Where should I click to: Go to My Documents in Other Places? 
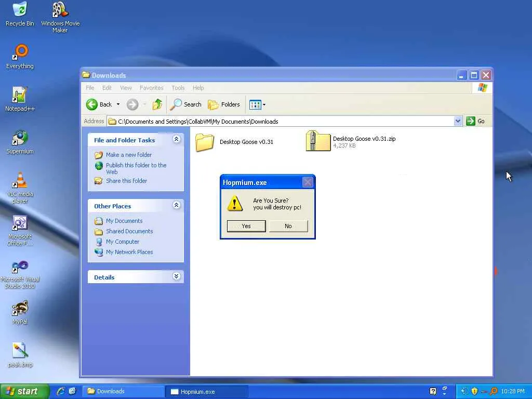(124, 221)
